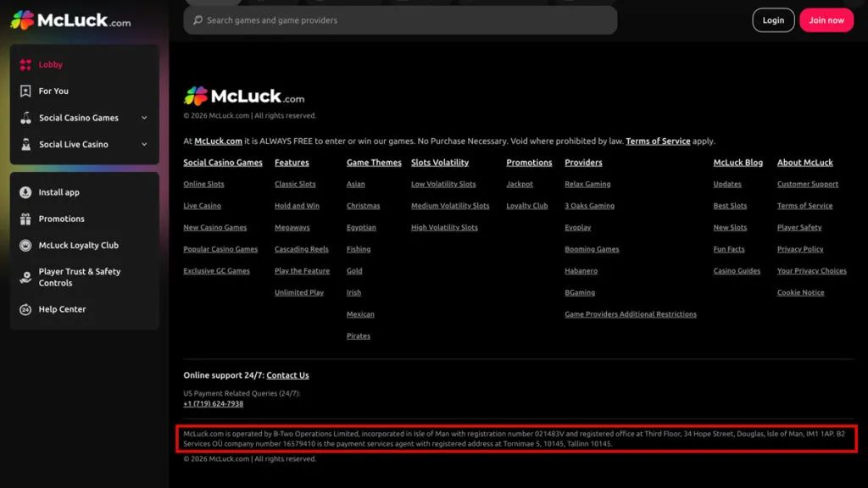Click the For You bookmark icon
The image size is (868, 488).
[25, 91]
